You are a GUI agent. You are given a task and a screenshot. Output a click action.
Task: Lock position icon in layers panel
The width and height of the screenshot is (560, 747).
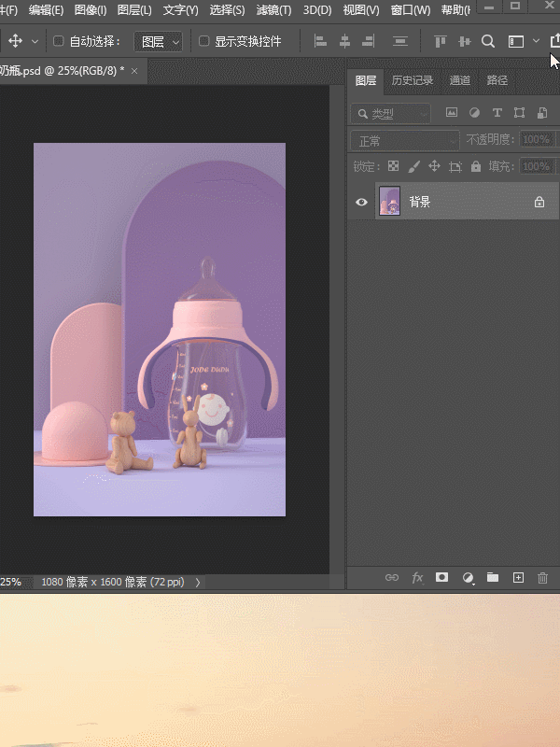(x=434, y=166)
